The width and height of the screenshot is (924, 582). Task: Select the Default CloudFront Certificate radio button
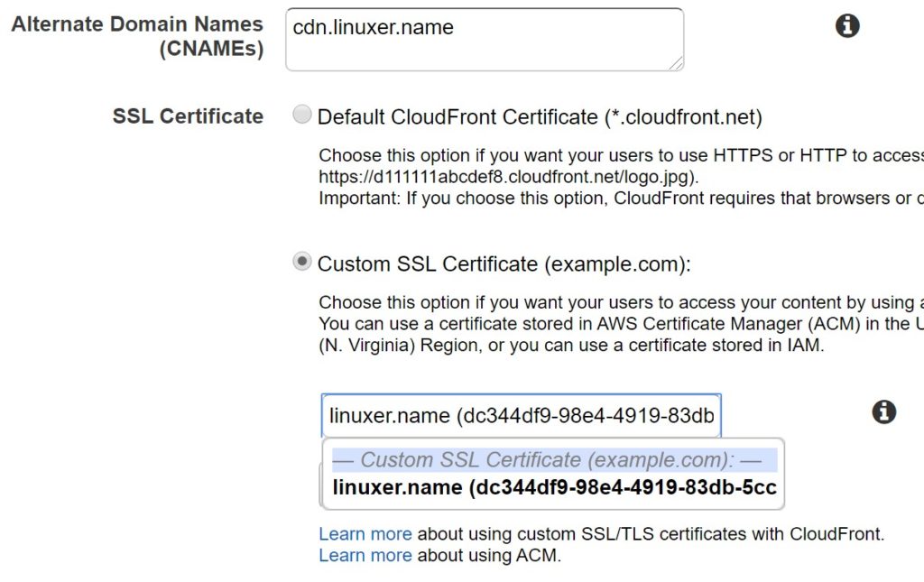pos(302,115)
